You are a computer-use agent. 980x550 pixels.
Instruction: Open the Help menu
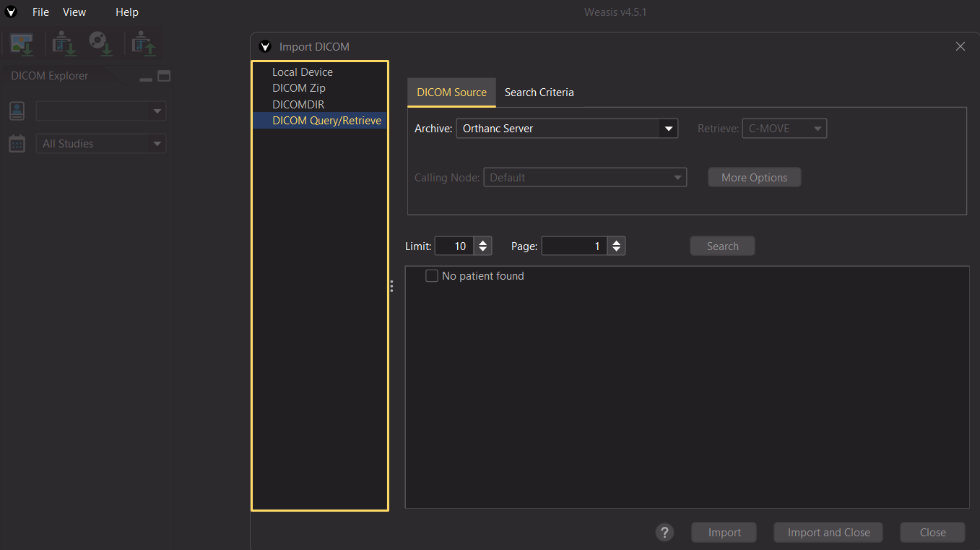click(x=127, y=12)
